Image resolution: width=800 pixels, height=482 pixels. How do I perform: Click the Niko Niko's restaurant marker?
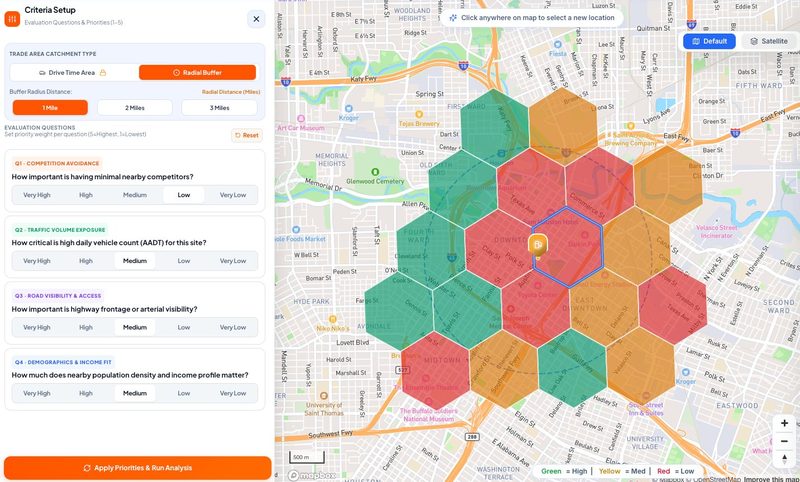click(x=333, y=319)
